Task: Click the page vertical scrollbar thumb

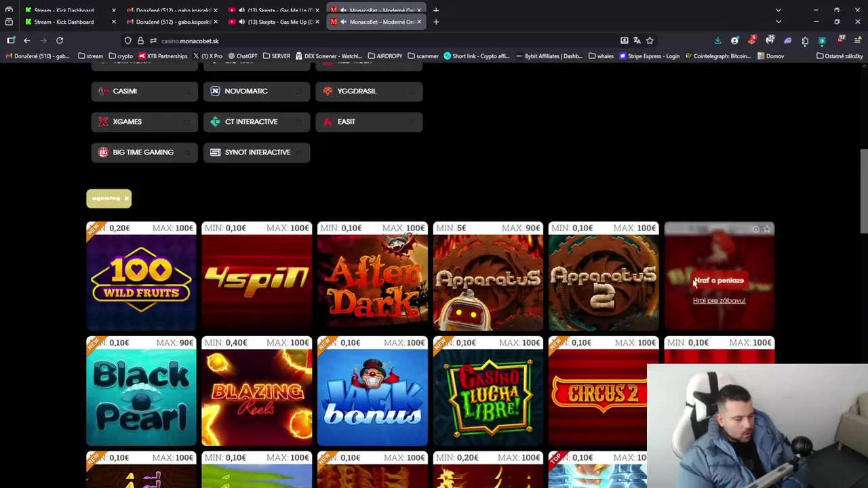Action: pyautogui.click(x=864, y=191)
